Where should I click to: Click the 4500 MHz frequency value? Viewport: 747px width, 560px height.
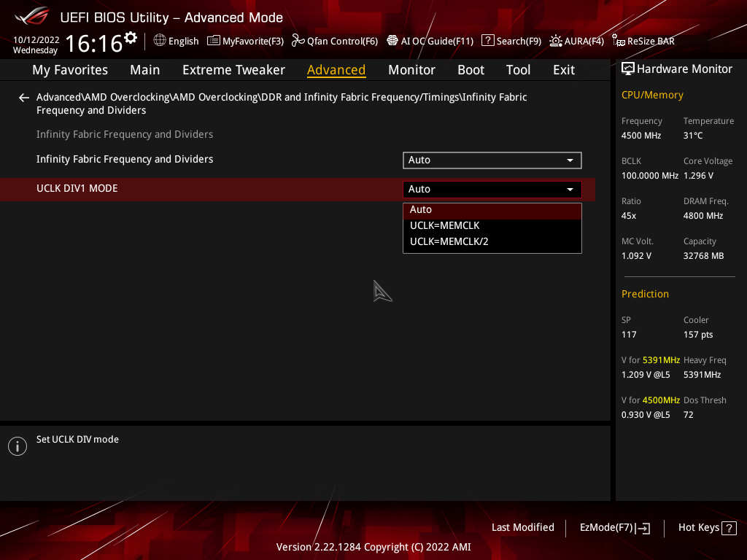(x=641, y=136)
